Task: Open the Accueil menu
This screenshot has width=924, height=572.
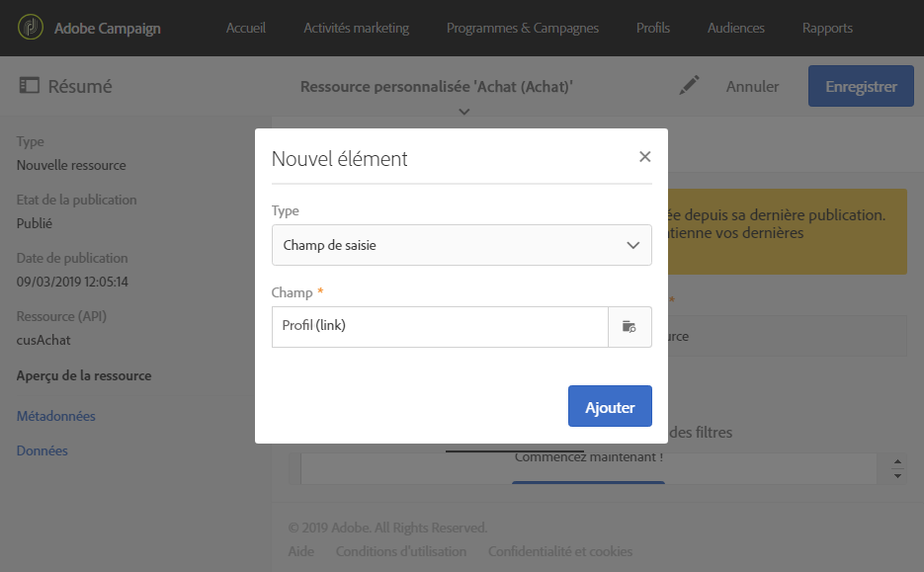Action: (x=246, y=28)
